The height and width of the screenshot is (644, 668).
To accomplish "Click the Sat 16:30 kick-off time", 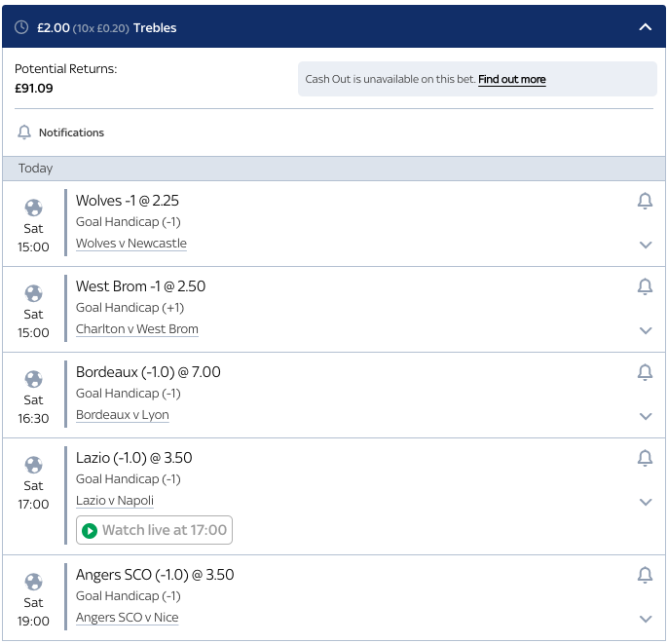I will coord(33,409).
